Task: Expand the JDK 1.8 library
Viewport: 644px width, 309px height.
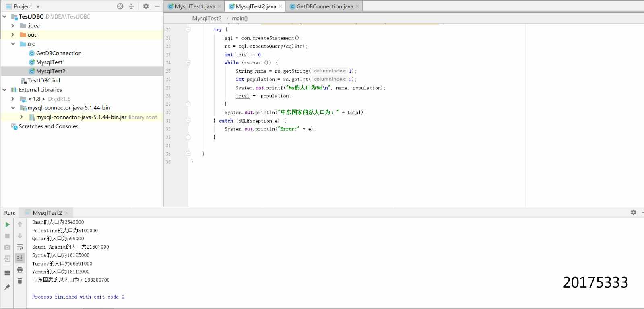Action: coord(12,99)
